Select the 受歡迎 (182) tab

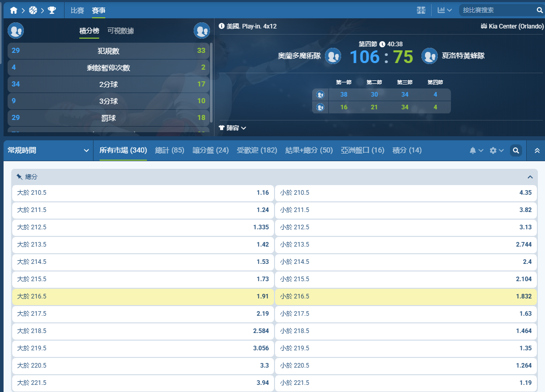257,150
